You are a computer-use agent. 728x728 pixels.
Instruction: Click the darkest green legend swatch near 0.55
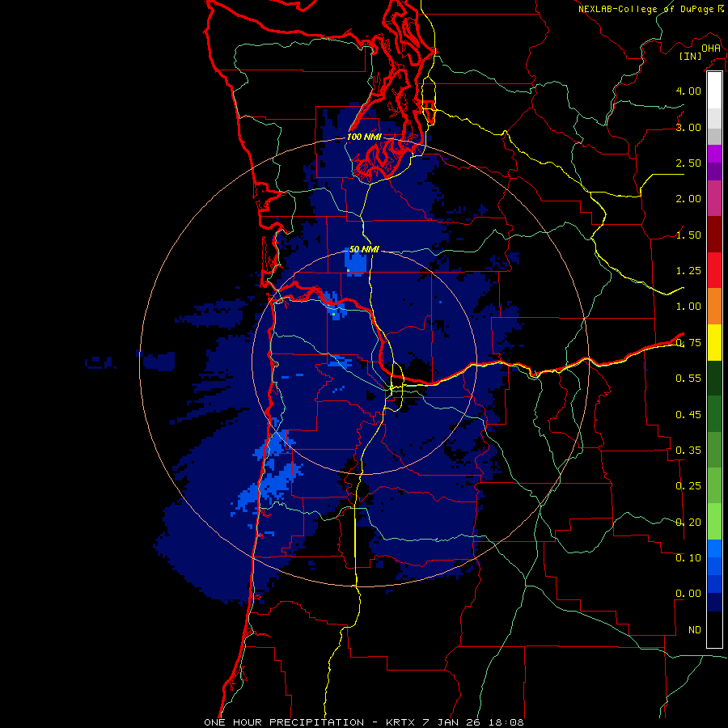(x=714, y=378)
